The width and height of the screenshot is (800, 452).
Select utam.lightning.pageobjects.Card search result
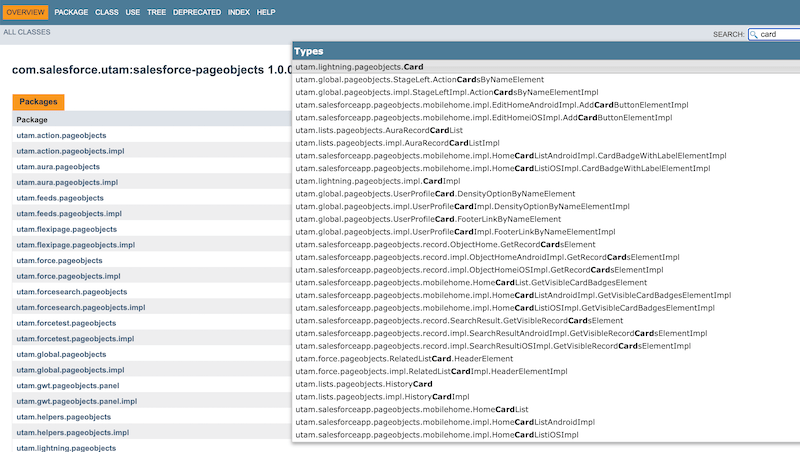click(359, 67)
